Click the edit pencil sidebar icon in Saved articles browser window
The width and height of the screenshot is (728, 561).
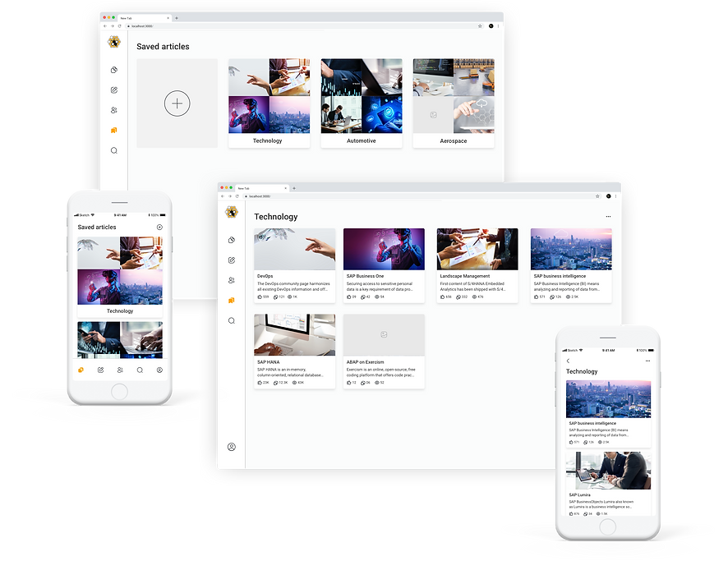(x=113, y=90)
